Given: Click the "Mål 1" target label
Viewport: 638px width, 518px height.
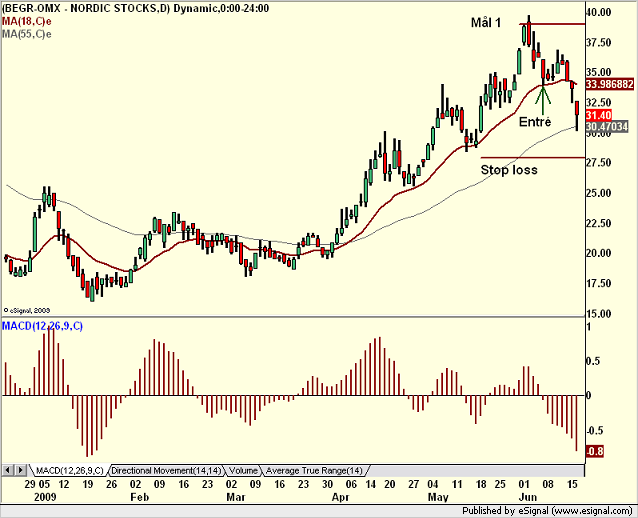Looking at the screenshot, I should pos(486,22).
